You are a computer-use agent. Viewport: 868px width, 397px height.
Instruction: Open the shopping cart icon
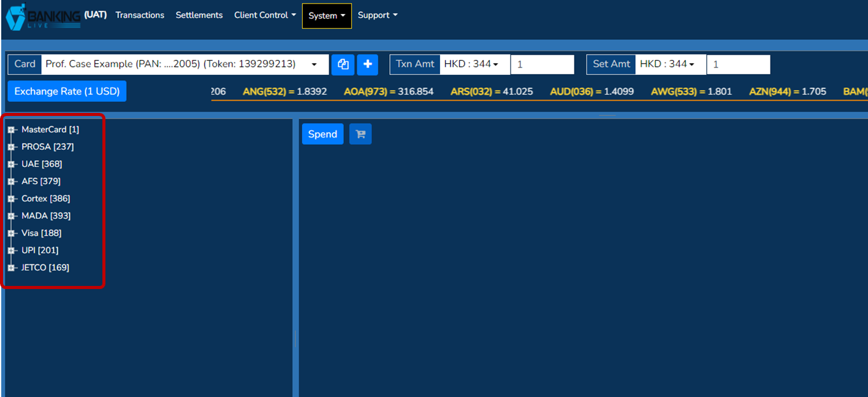click(360, 134)
